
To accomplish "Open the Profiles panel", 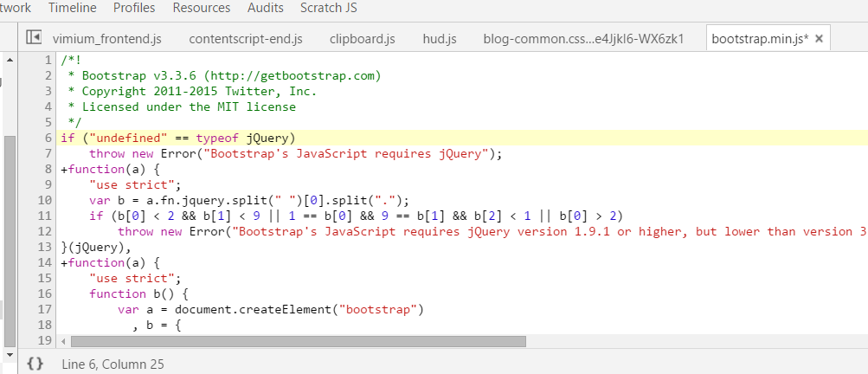I will tap(134, 8).
